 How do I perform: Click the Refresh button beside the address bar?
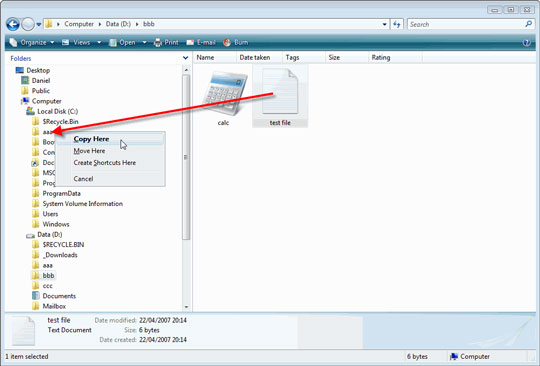[x=397, y=24]
